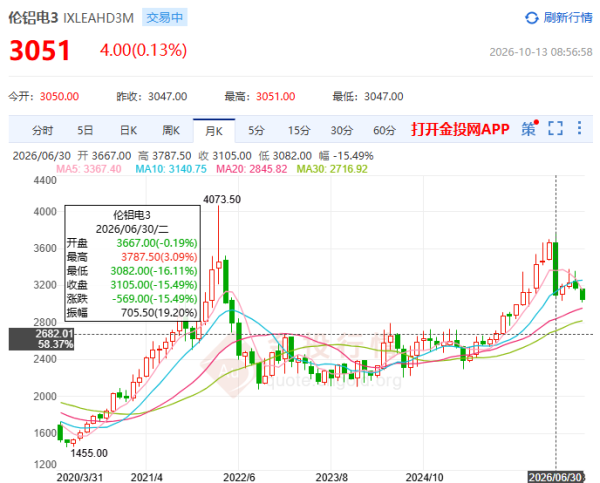Screen dimensions: 600x483
Task: Click the 伦铝电3 instrument title
Action: click(33, 18)
